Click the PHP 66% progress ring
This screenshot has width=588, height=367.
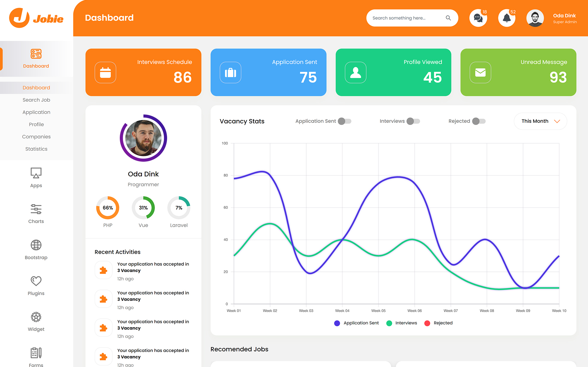pyautogui.click(x=108, y=208)
